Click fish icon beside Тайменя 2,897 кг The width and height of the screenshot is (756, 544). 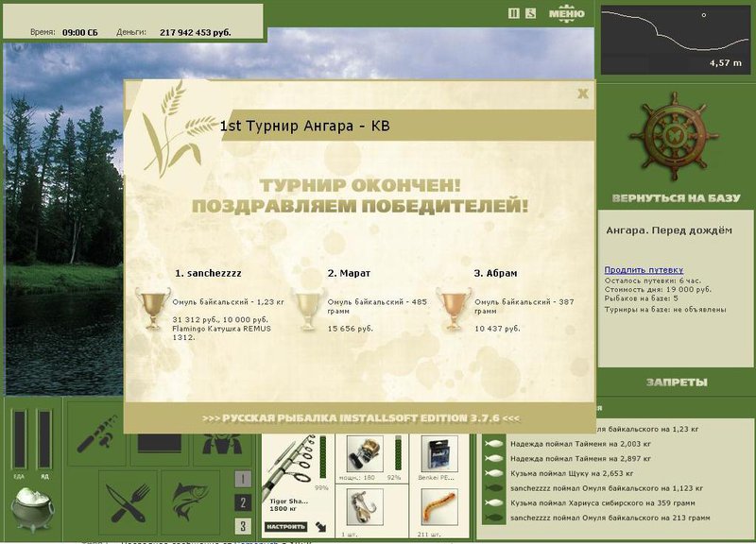pos(493,459)
